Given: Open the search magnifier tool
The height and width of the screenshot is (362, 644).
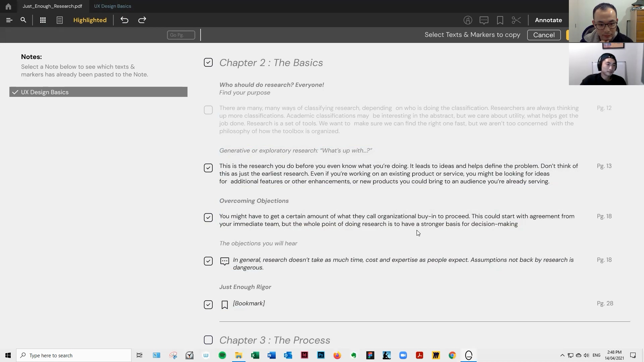Looking at the screenshot, I should coord(23,20).
